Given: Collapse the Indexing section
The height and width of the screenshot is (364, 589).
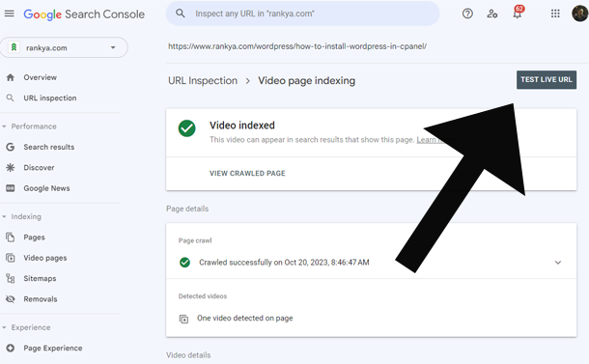Looking at the screenshot, I should 4,216.
